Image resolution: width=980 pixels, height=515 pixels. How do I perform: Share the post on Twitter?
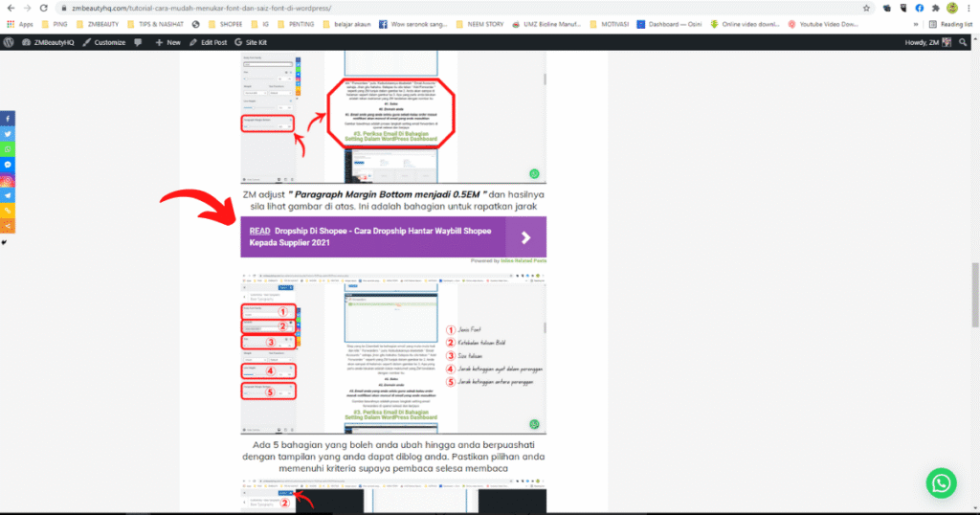(8, 134)
